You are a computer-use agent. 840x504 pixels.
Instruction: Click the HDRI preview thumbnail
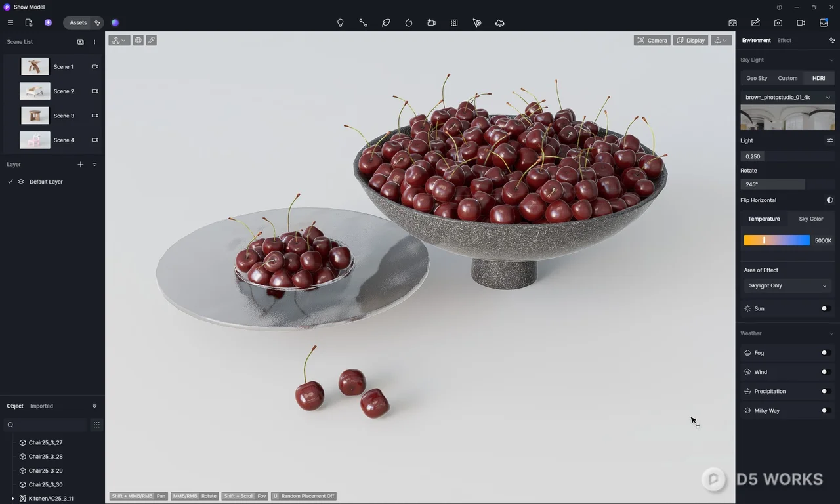(x=787, y=117)
